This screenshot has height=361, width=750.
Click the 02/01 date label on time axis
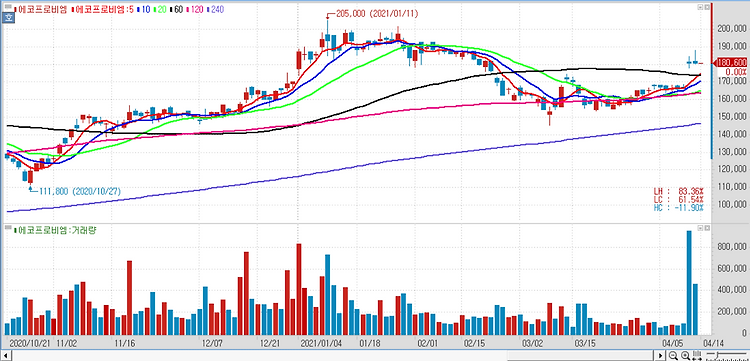tap(428, 343)
